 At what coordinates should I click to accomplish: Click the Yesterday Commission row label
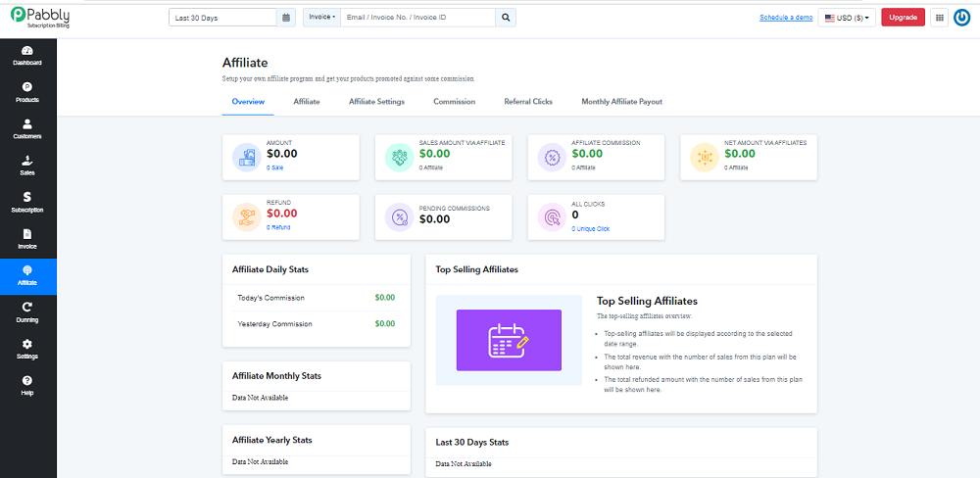click(x=275, y=324)
